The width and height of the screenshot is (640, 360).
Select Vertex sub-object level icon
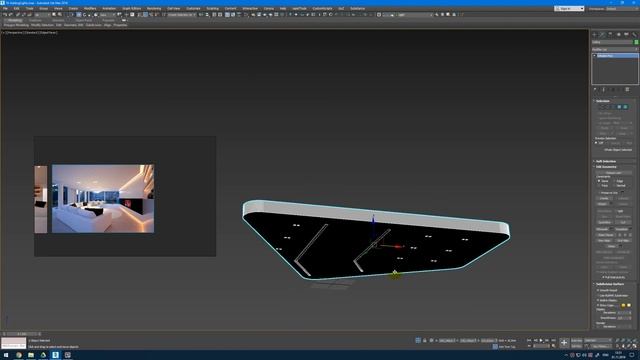[602, 107]
